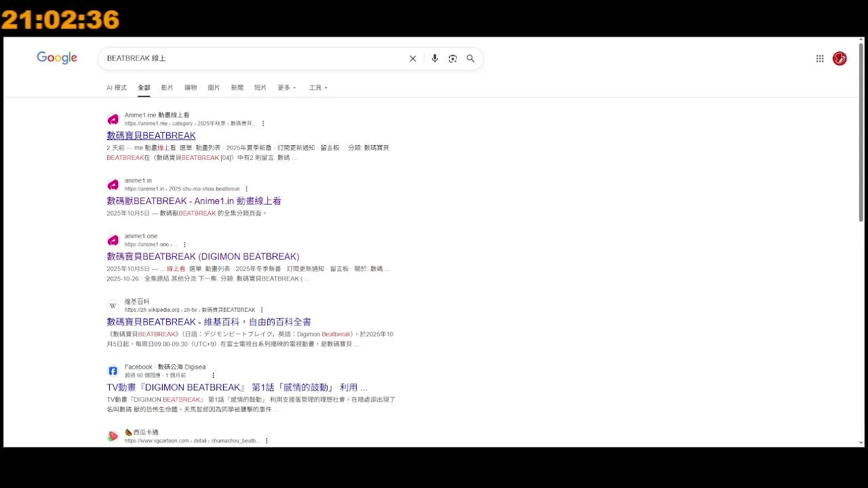Switch to the 圖片 tab
This screenshot has width=868, height=488.
pyautogui.click(x=214, y=87)
